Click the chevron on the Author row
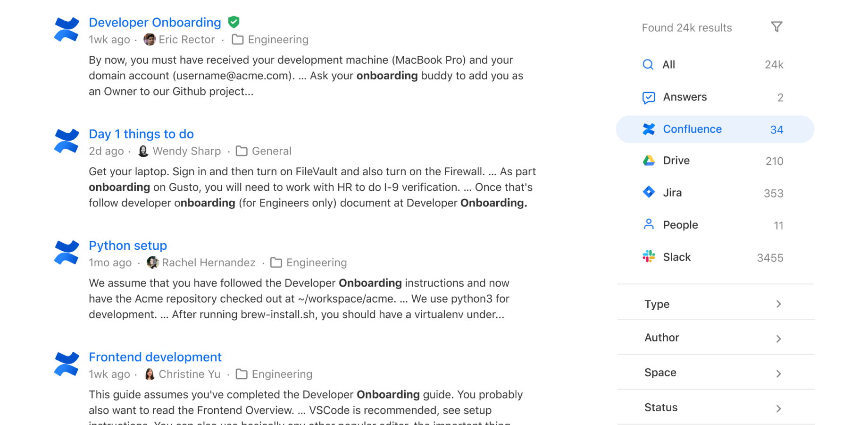This screenshot has height=425, width=868. (779, 339)
